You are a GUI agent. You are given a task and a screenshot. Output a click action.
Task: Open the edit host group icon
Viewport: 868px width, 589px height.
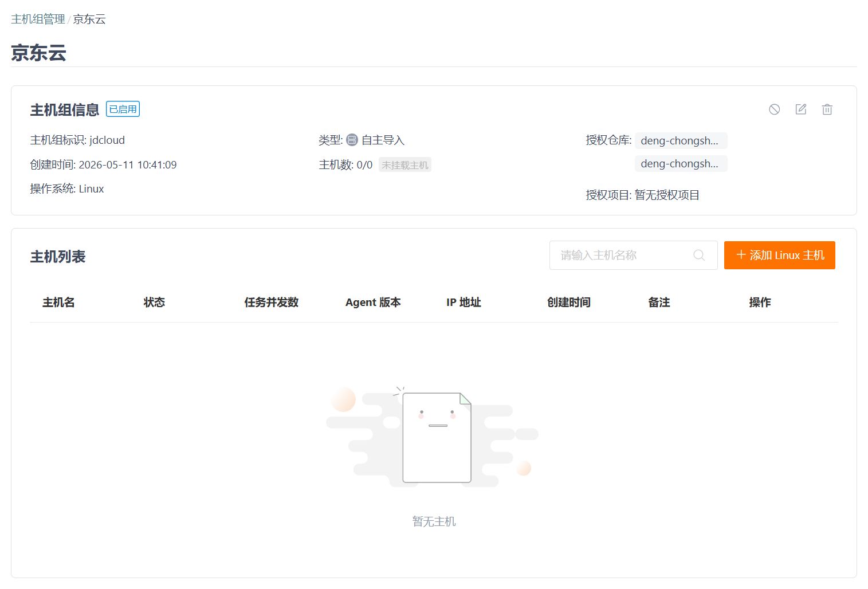pos(801,109)
